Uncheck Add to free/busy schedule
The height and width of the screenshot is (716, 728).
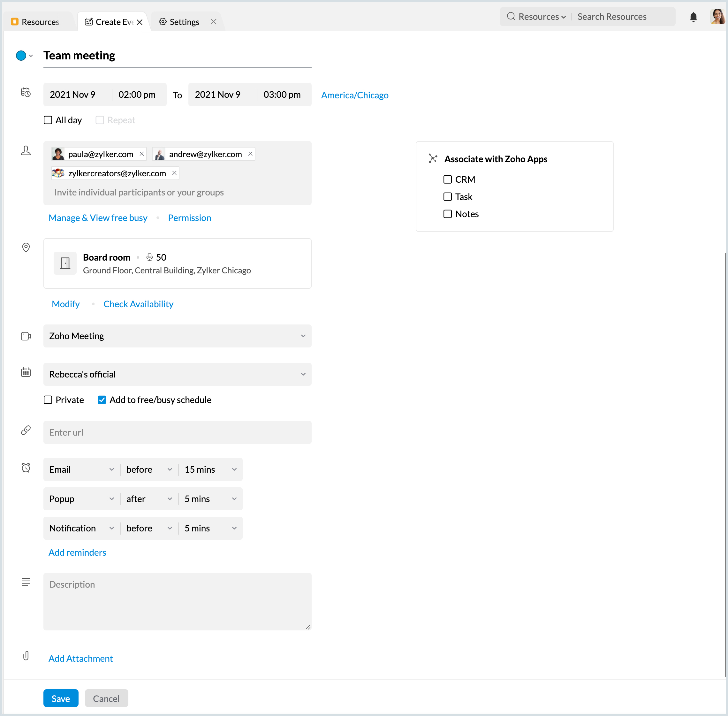coord(102,400)
